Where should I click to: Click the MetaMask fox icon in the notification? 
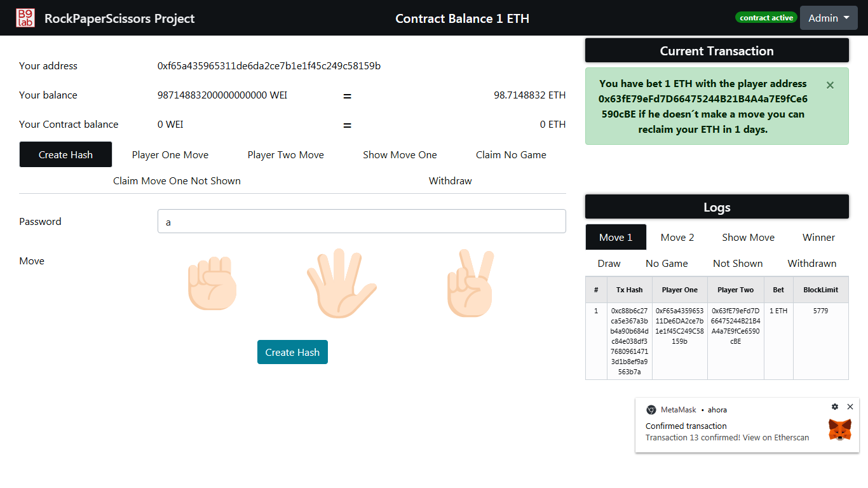point(840,430)
